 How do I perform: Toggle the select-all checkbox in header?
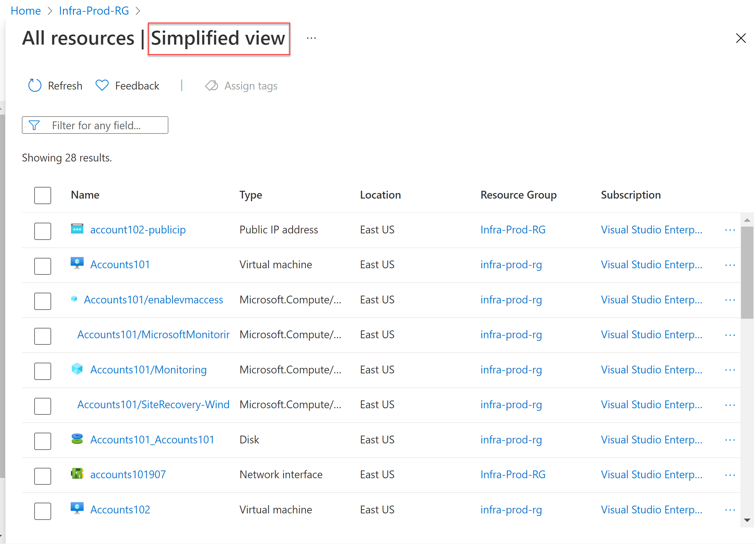[43, 195]
